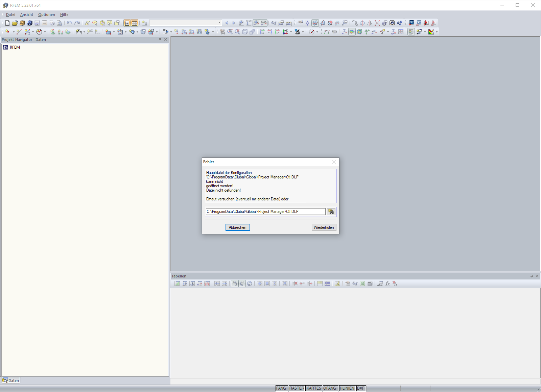
Task: Click the Print icon in the toolbar
Action: 51,23
